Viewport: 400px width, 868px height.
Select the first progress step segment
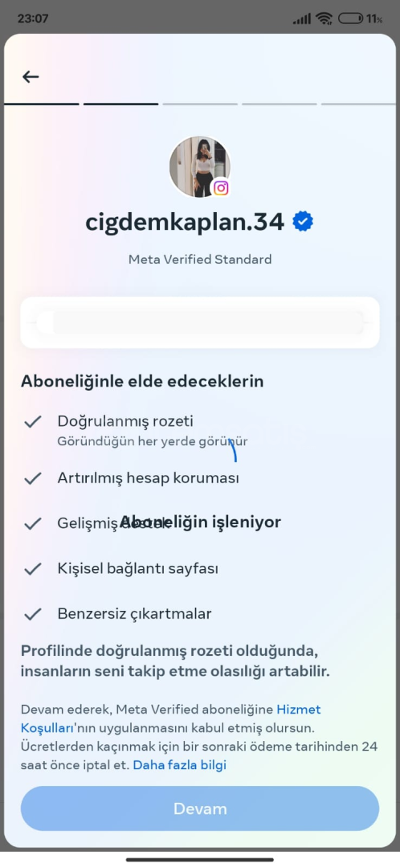(42, 104)
